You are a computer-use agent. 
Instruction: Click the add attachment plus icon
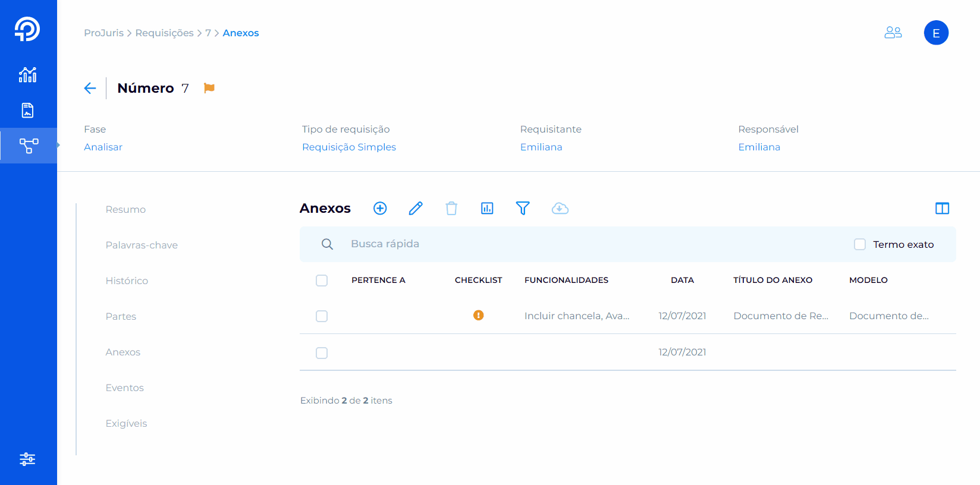tap(380, 208)
